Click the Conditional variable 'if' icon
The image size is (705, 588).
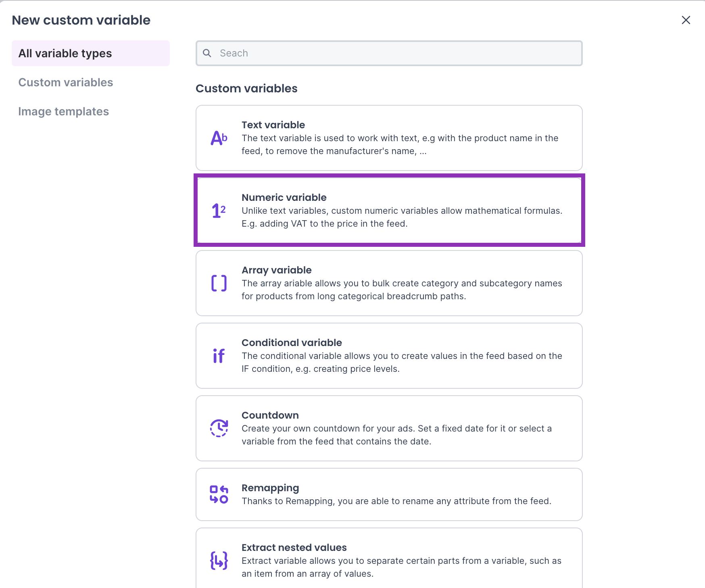tap(219, 356)
